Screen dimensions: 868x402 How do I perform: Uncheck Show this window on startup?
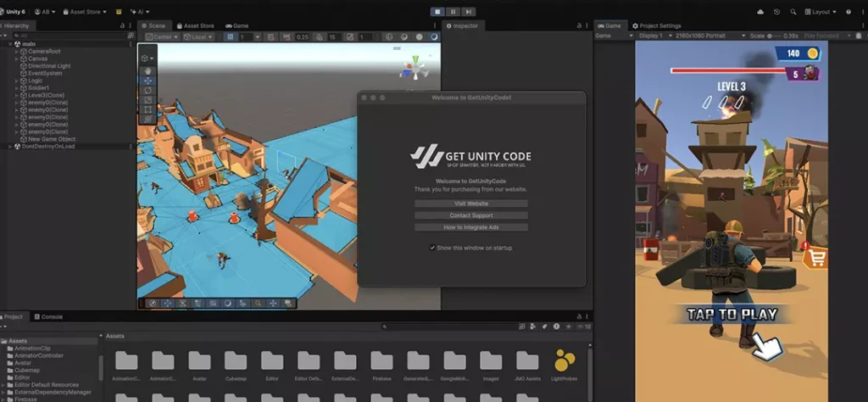432,248
